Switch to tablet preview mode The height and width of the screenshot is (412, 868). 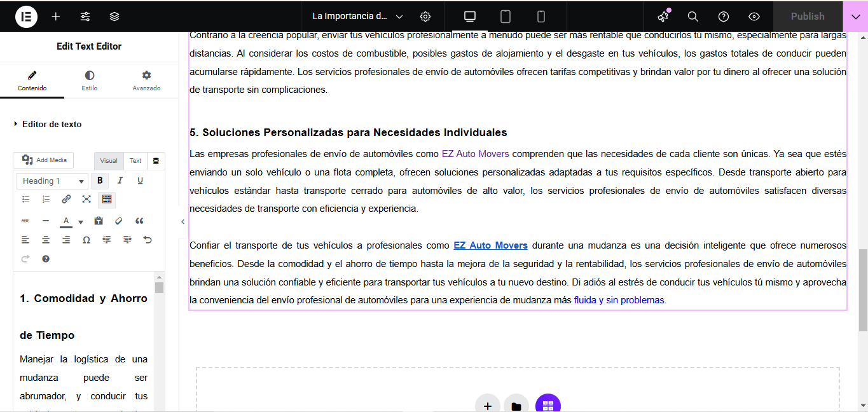point(506,17)
